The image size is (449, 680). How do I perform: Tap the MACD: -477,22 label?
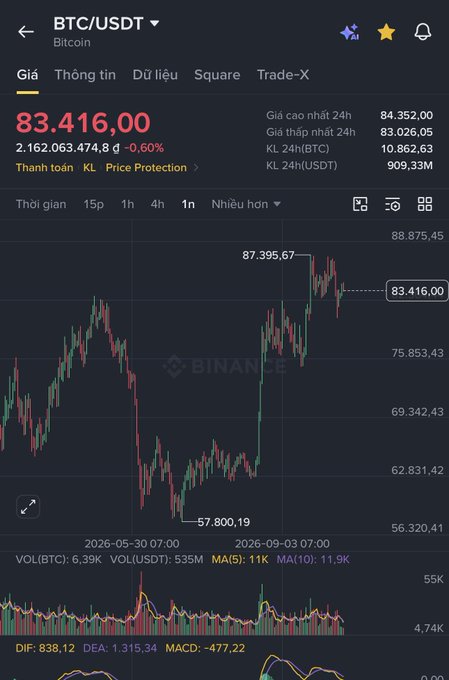tap(205, 648)
